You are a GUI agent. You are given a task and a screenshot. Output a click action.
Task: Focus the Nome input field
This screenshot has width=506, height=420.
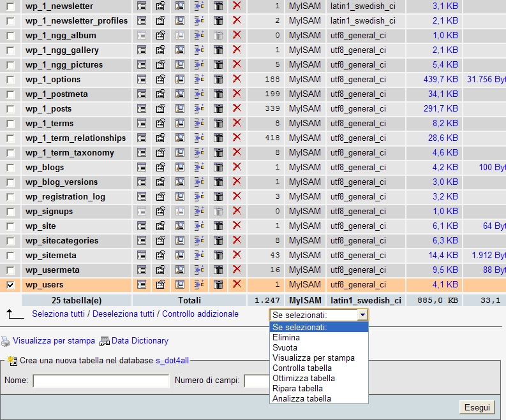coord(101,380)
